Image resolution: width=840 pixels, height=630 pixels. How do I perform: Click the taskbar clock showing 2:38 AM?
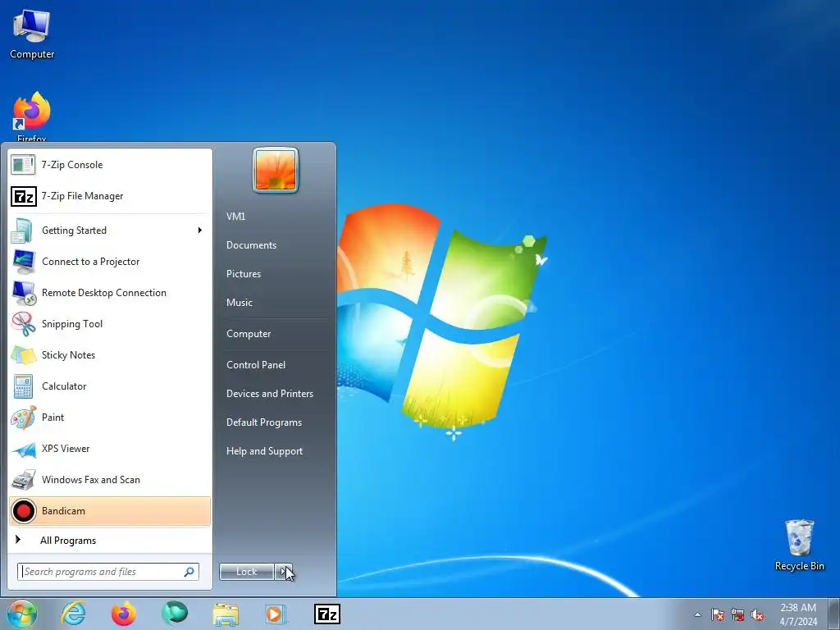tap(798, 614)
